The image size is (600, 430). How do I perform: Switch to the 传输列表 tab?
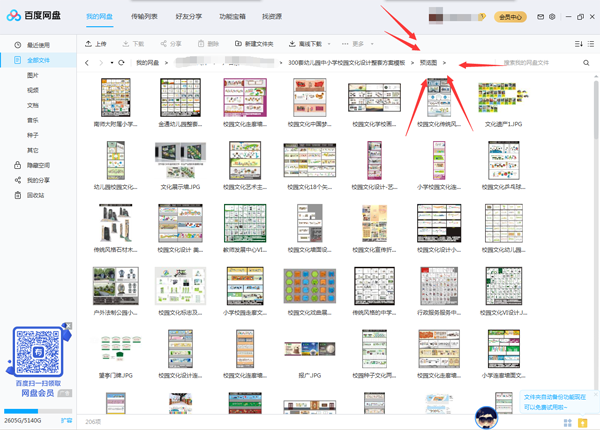point(144,16)
